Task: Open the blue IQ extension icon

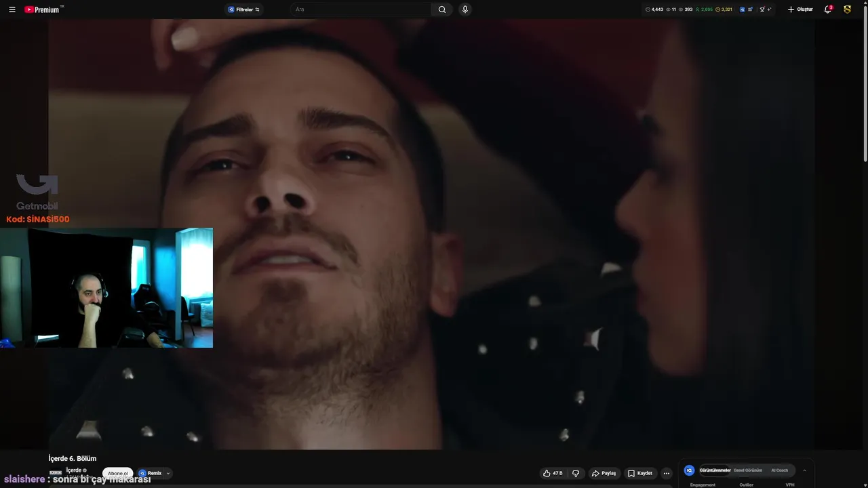Action: tap(742, 9)
